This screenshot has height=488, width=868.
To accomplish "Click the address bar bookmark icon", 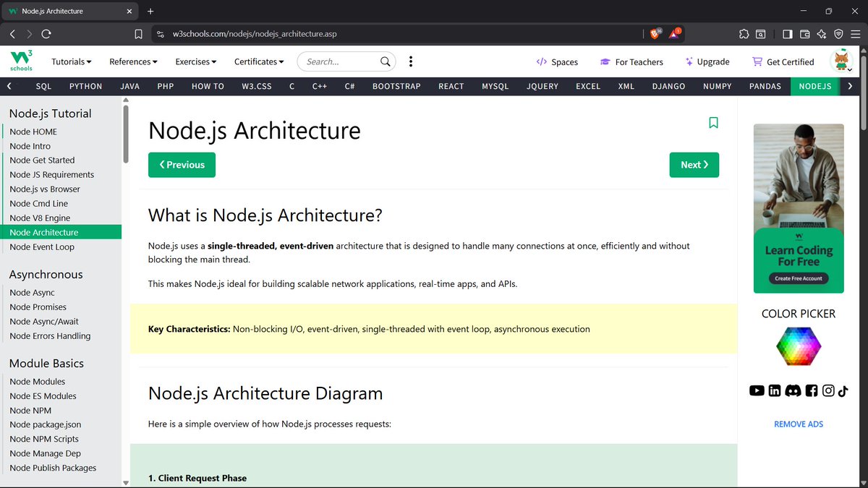I will point(138,34).
